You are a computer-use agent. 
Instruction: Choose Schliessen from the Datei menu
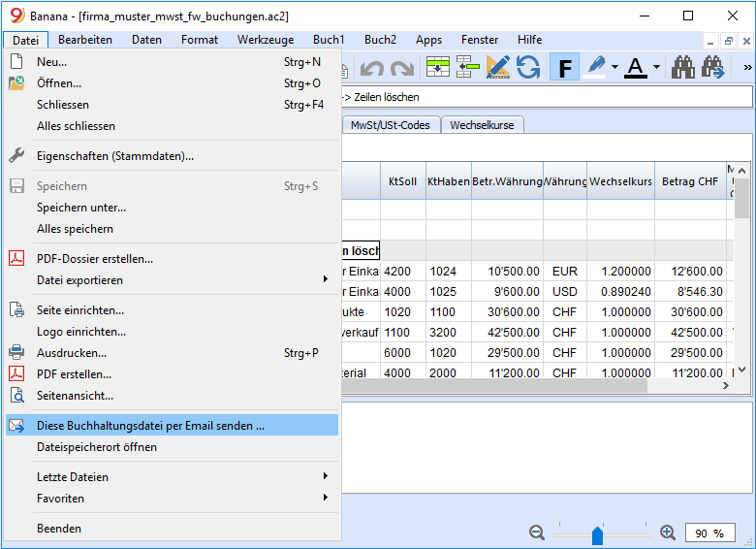tap(172, 104)
